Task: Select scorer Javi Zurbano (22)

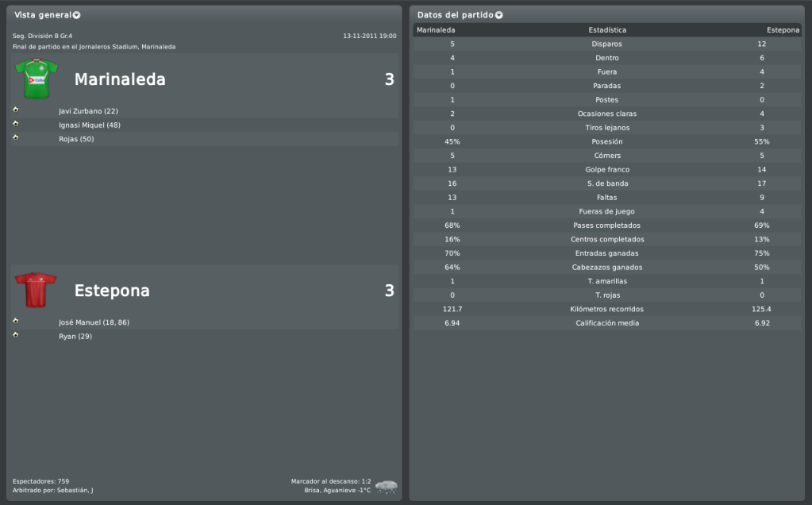Action: pos(88,111)
